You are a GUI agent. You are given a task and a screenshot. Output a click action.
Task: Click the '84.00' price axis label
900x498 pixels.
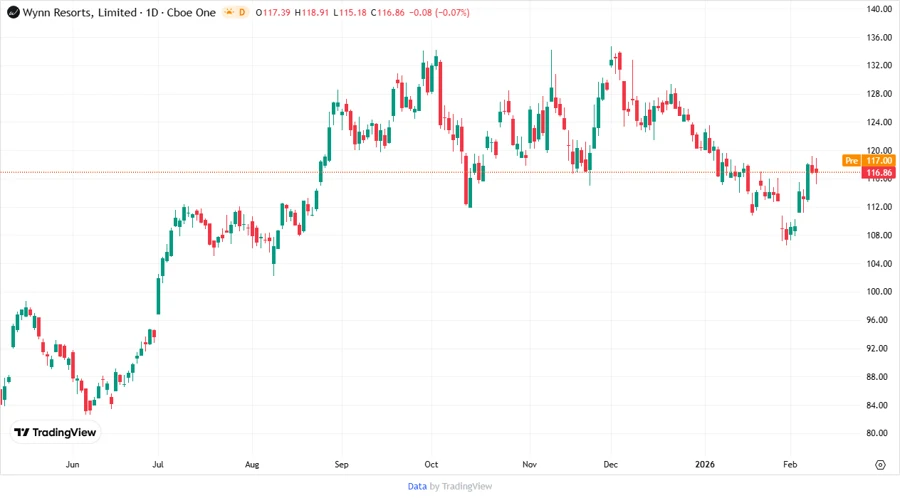coord(879,405)
